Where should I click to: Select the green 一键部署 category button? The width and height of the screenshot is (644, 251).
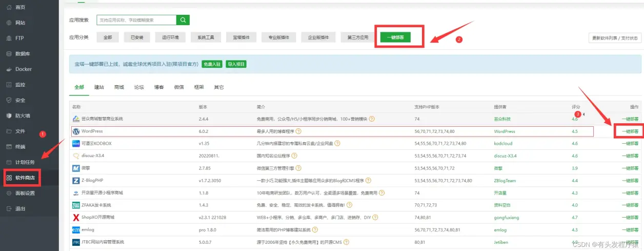pos(395,37)
